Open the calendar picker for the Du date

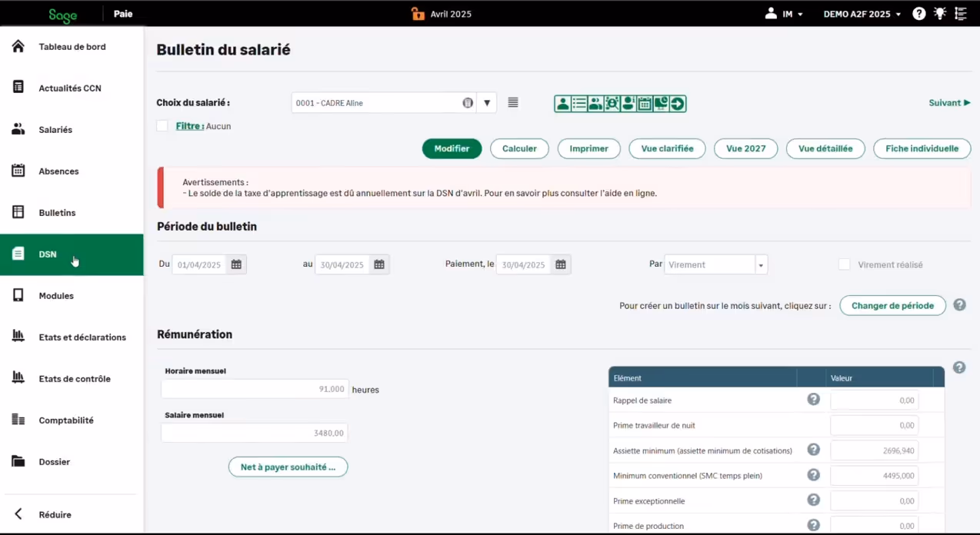(236, 264)
